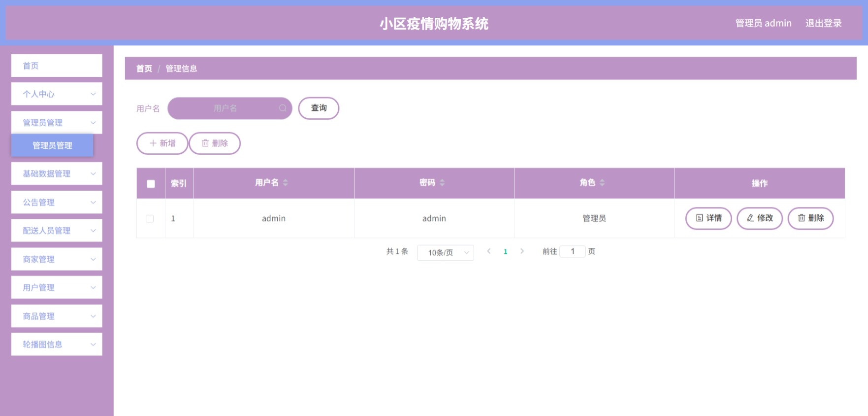Screen dimensions: 868x416
Task: Open the 10条/页 page size dropdown
Action: (x=446, y=252)
